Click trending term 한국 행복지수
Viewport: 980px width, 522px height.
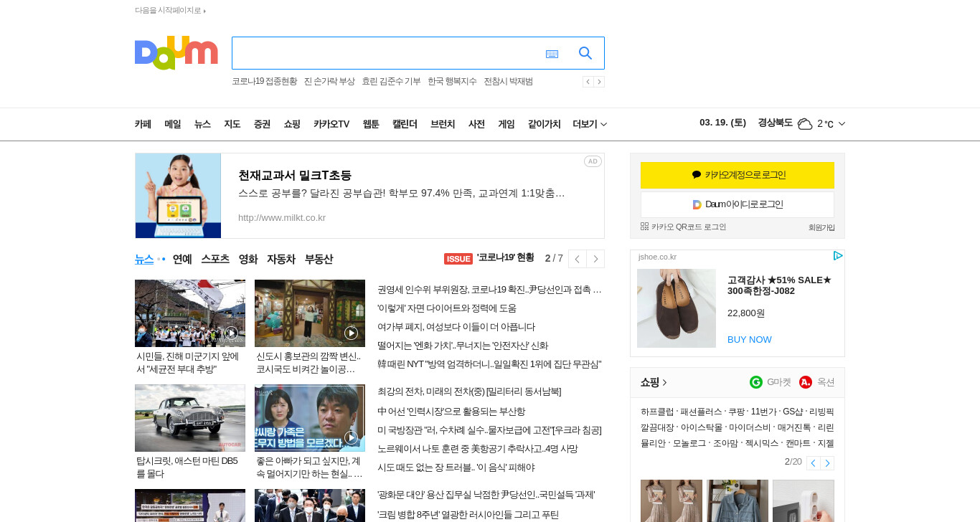point(452,82)
